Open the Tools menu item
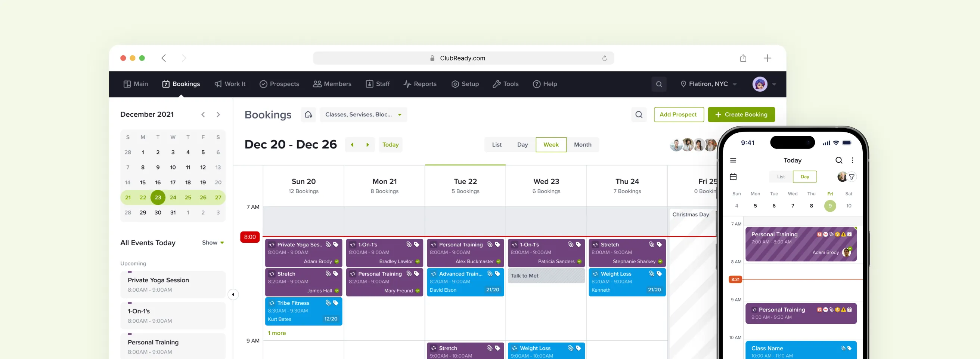The image size is (980, 359). tap(505, 84)
